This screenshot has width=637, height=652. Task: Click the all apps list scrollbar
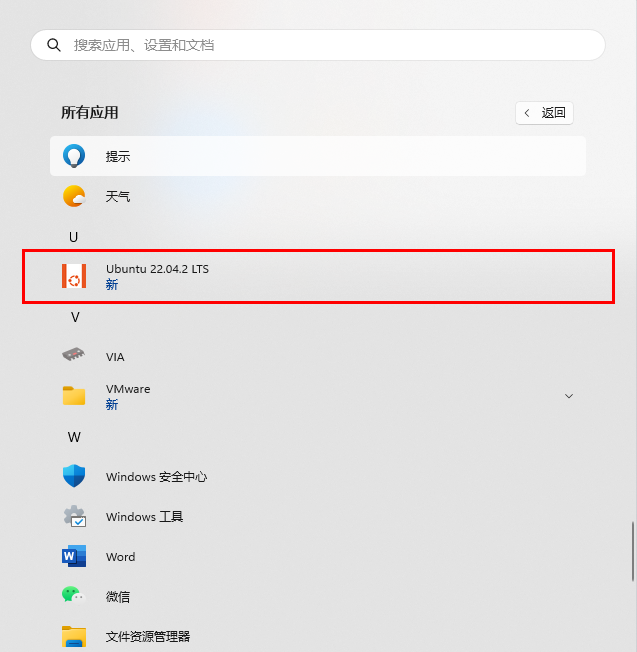tap(633, 551)
